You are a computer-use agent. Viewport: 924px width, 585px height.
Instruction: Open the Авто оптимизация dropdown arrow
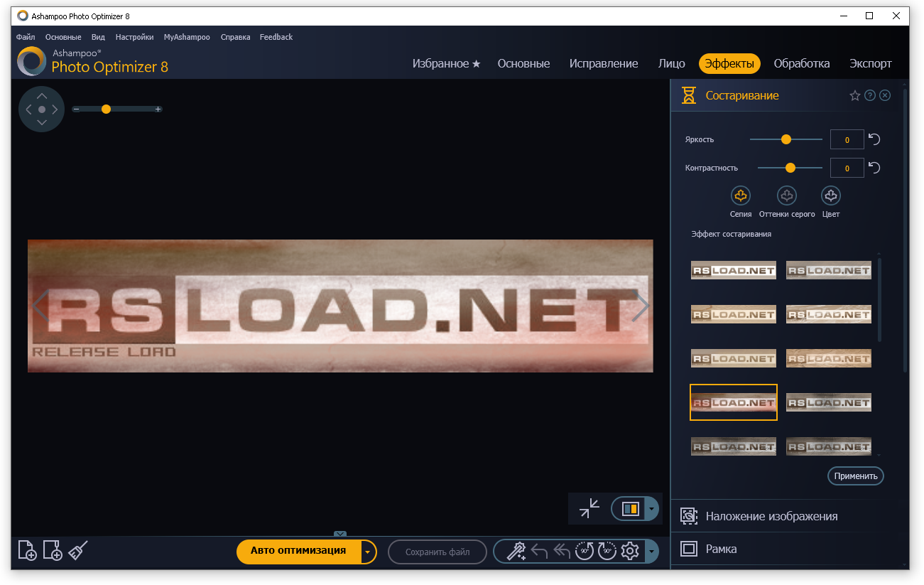(x=367, y=552)
